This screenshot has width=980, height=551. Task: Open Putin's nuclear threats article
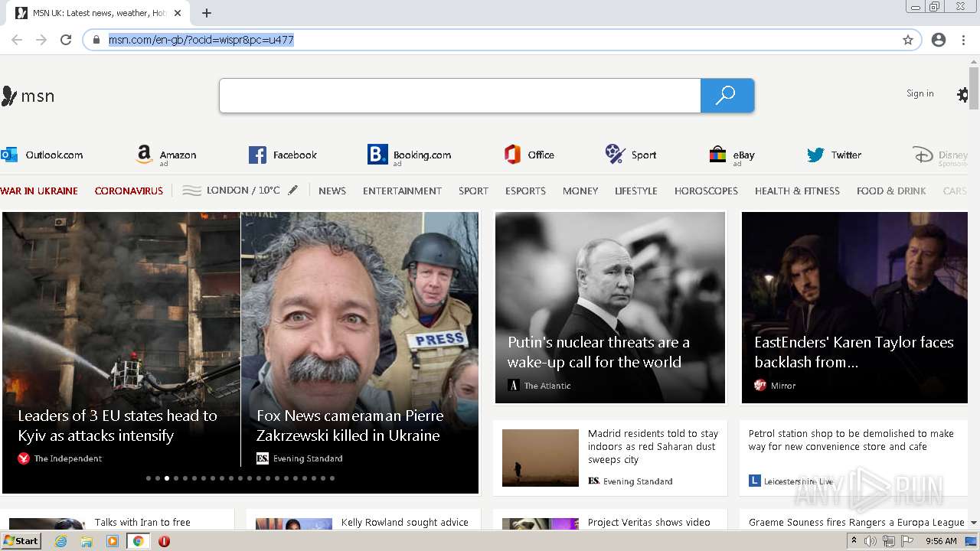pos(610,308)
